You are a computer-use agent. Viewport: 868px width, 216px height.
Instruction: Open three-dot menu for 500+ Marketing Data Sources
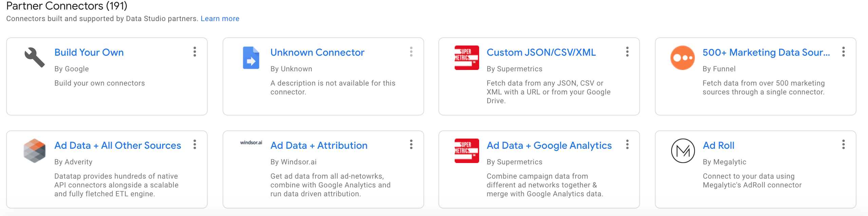(844, 52)
